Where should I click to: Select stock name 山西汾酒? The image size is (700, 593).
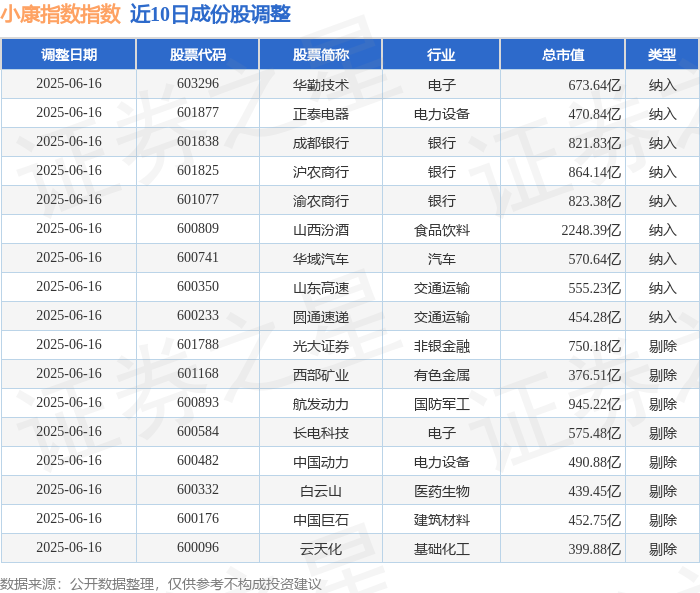point(321,230)
